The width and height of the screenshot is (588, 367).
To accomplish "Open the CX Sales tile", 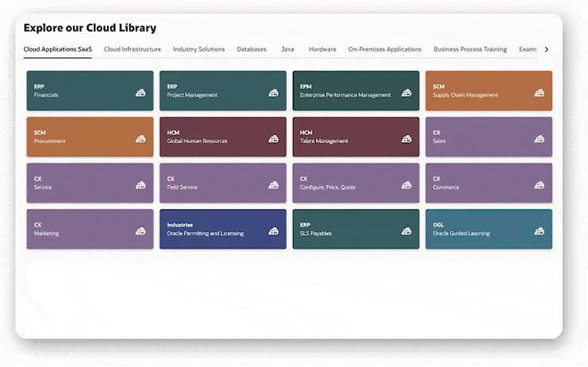I will [488, 137].
